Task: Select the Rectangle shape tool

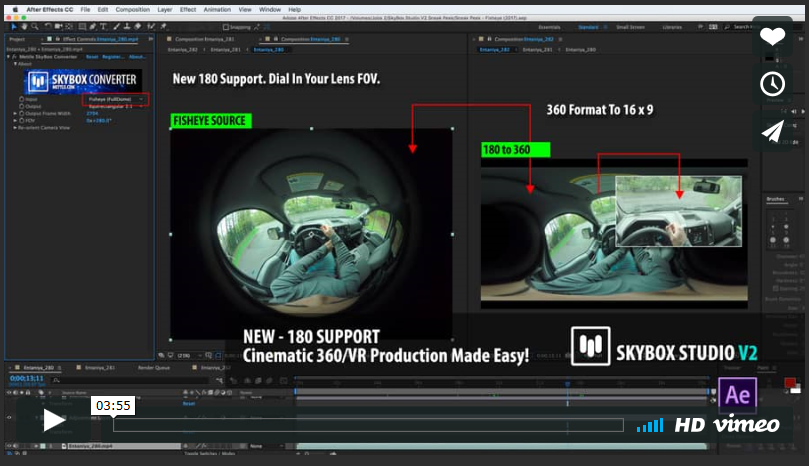Action: pos(82,26)
